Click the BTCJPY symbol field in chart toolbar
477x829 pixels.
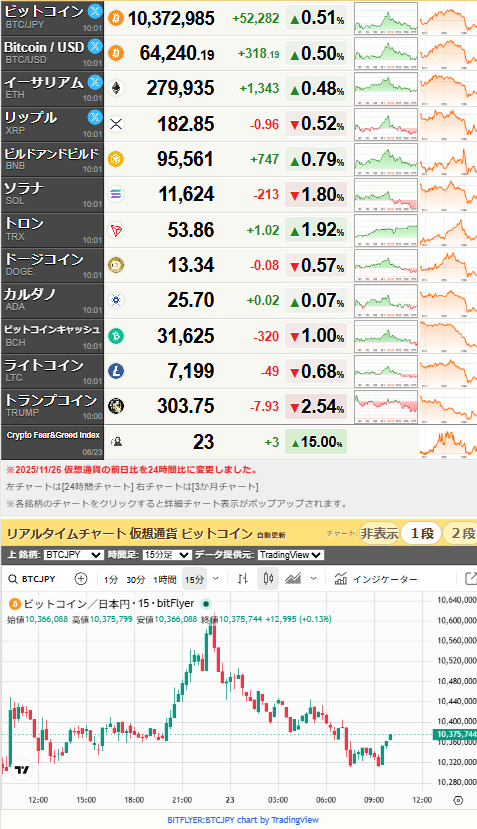39,579
